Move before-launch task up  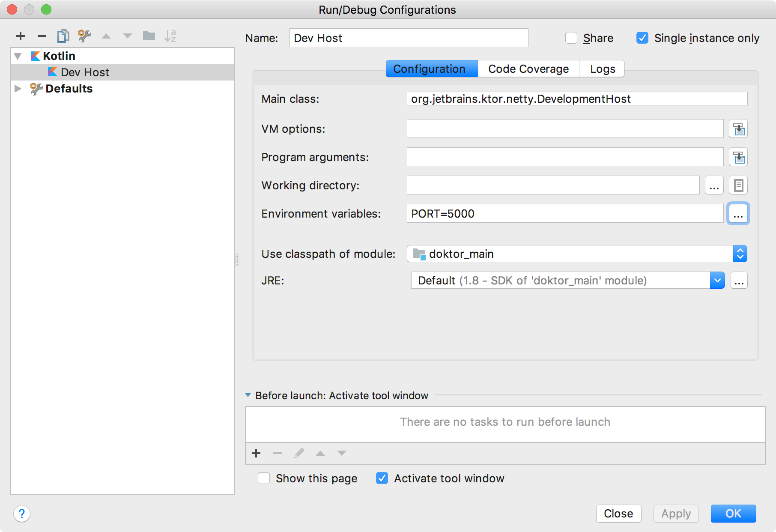point(320,453)
